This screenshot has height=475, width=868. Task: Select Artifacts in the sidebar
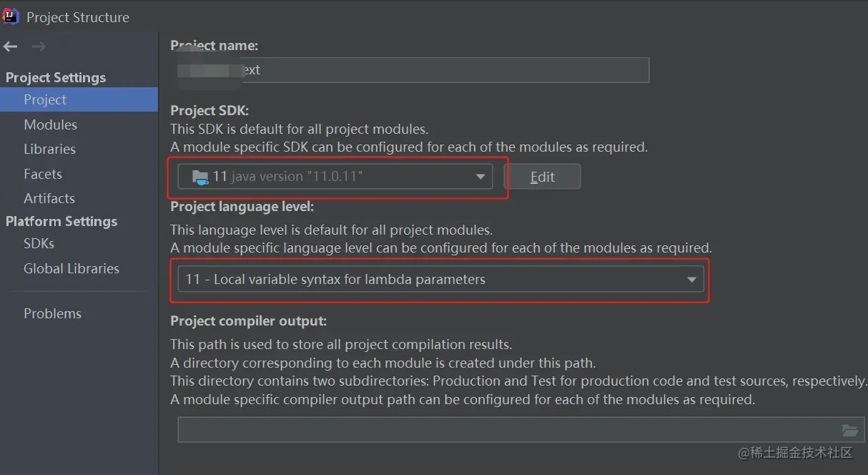[x=49, y=198]
